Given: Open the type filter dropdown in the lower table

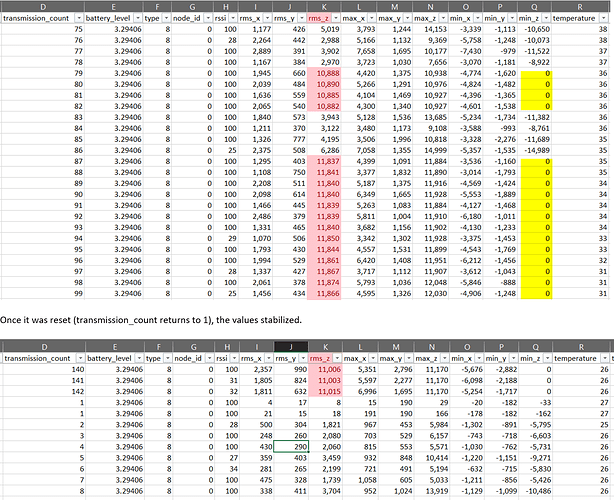Looking at the screenshot, I should tap(168, 358).
